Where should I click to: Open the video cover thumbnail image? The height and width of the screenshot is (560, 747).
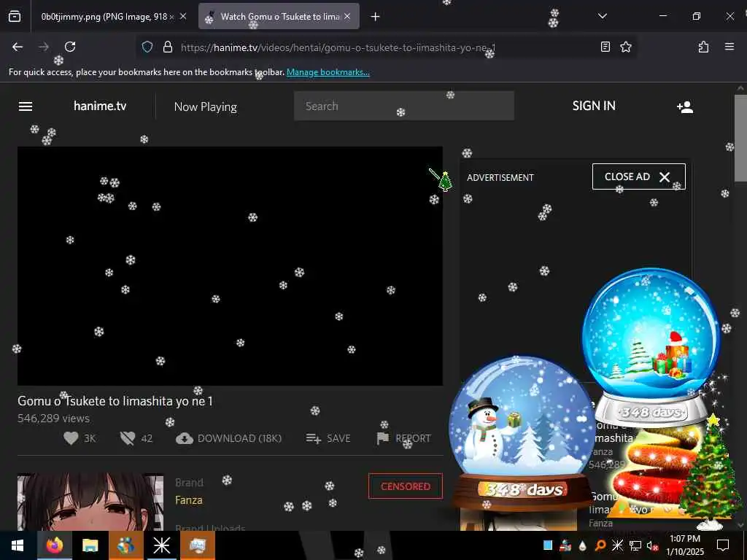point(90,502)
